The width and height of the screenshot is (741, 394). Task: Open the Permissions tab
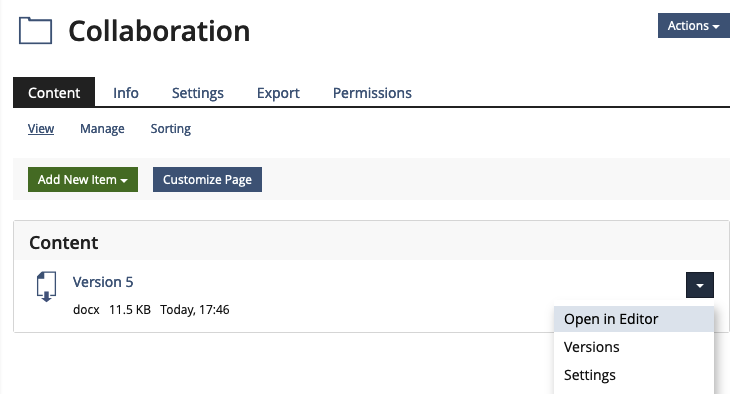[372, 93]
